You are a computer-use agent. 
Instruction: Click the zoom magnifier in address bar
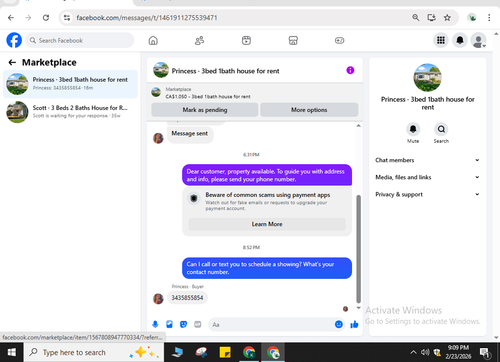(416, 17)
